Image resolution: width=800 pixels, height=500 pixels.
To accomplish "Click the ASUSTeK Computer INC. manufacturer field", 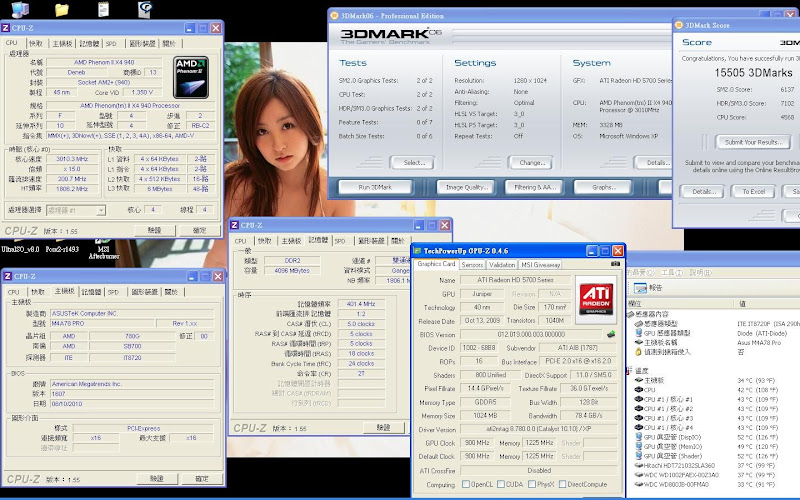I will pyautogui.click(x=132, y=313).
